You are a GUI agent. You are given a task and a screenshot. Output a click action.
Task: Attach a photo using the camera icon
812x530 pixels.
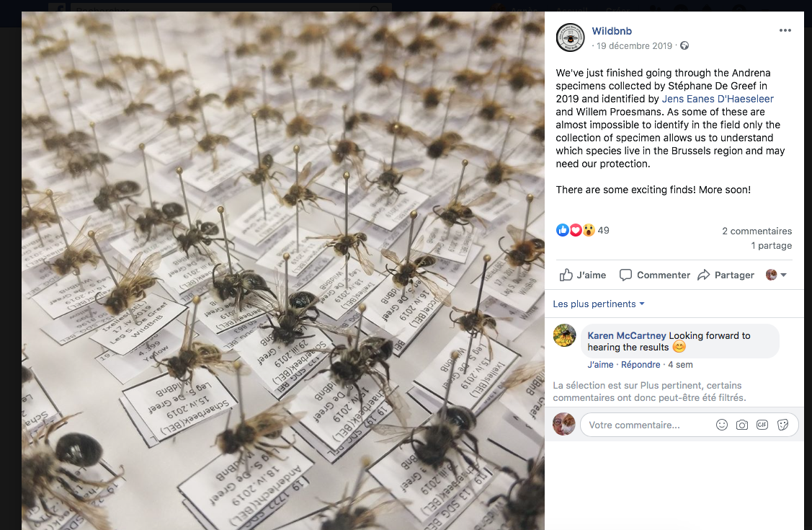point(741,425)
